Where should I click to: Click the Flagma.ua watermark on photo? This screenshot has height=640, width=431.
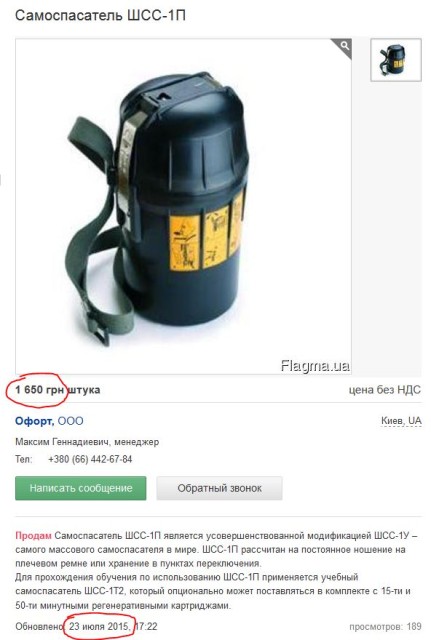pos(315,366)
